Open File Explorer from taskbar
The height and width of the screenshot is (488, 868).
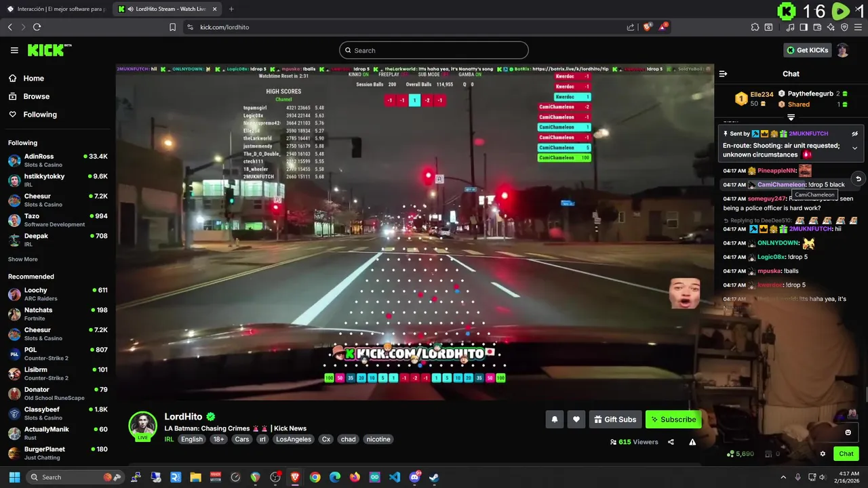pyautogui.click(x=195, y=477)
